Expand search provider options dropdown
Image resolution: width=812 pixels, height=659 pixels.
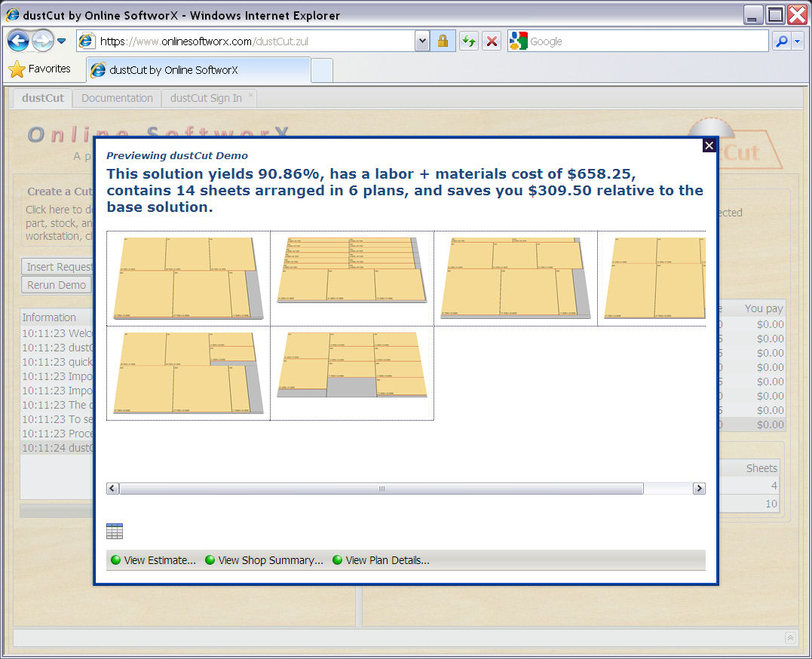pyautogui.click(x=798, y=41)
